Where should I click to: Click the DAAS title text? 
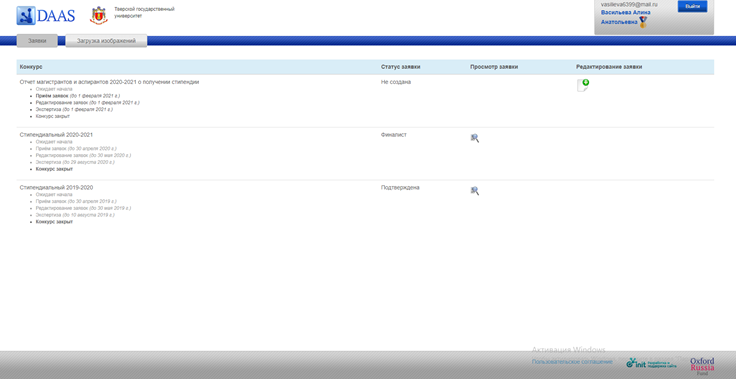coord(56,16)
